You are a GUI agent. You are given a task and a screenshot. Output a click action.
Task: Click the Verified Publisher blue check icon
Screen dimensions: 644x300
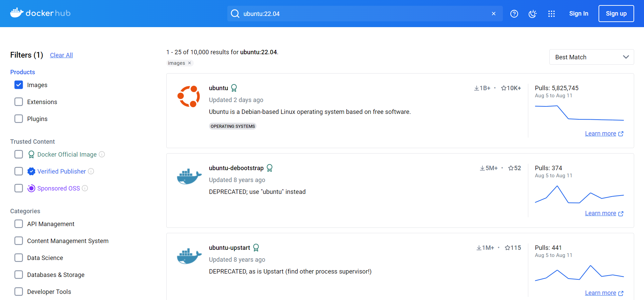click(31, 171)
